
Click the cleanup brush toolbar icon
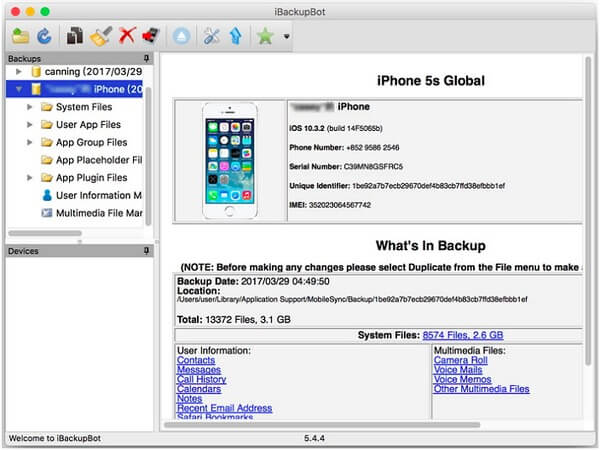click(101, 36)
